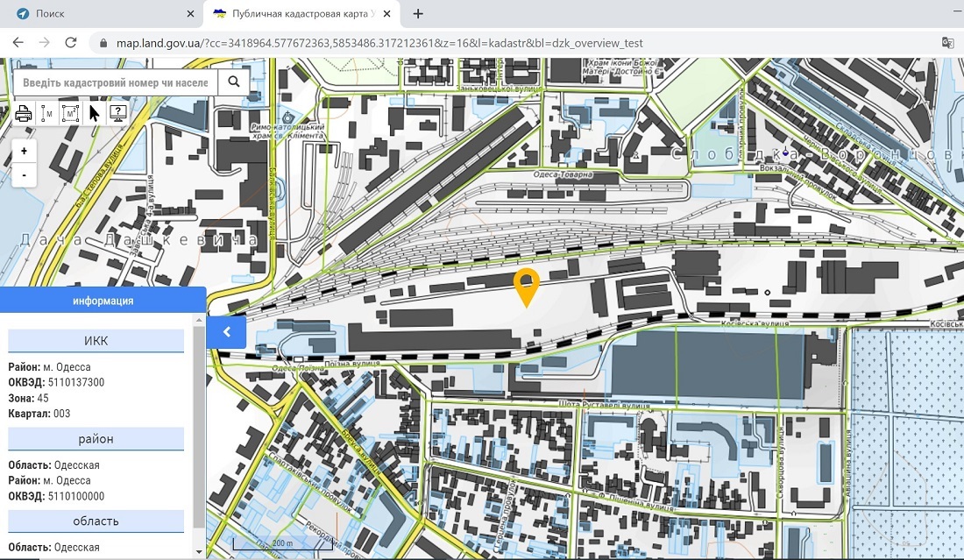Go forward in browser history
Screen dimensions: 964x560
[x=45, y=42]
